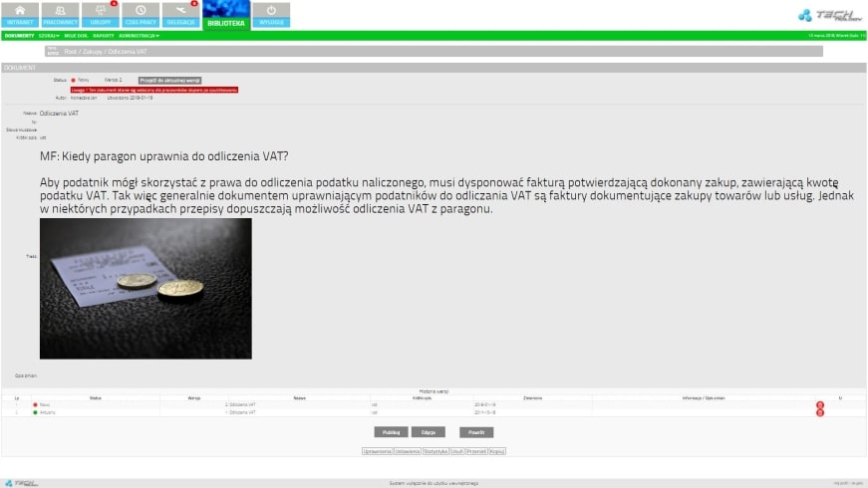Click the red delete icon in the Aktualny version row
Viewport: 868px width, 488px height.
click(820, 412)
